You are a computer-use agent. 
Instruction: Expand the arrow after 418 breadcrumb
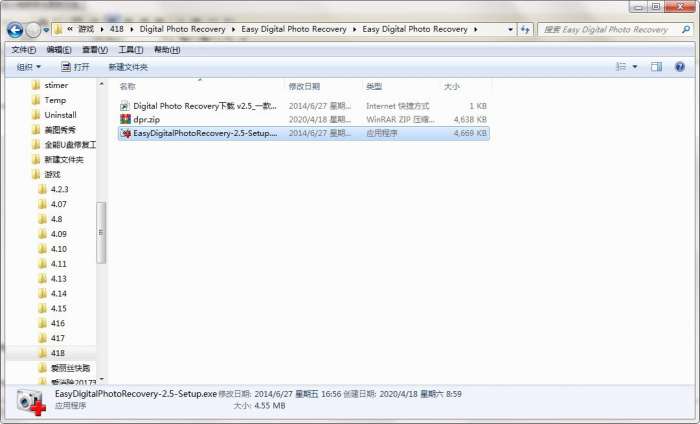point(132,29)
